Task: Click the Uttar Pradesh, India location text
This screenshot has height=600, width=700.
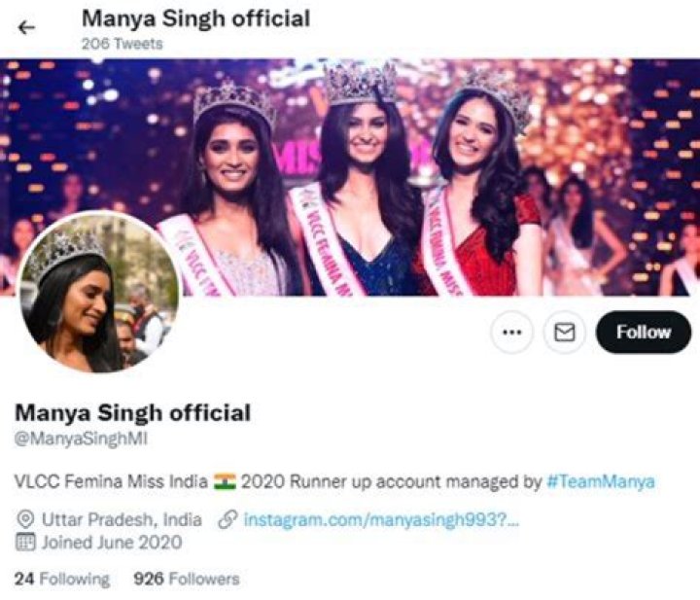Action: coord(122,519)
